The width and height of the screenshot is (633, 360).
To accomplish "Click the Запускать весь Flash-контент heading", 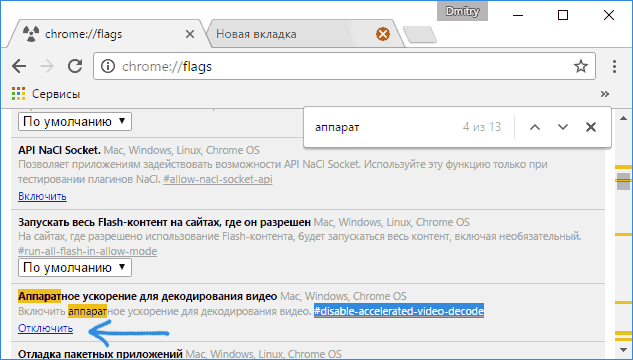I will click(x=164, y=222).
